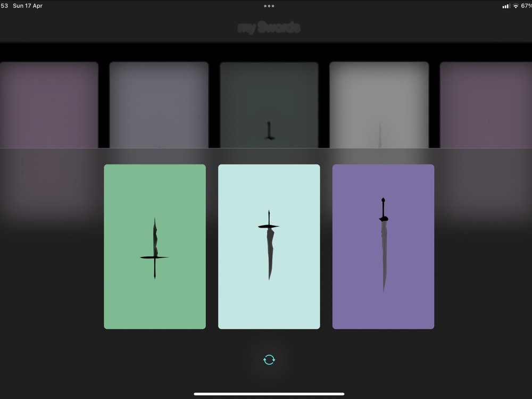Screen dimensions: 532x399
Task: Tap the 67% battery text
Action: [526, 6]
